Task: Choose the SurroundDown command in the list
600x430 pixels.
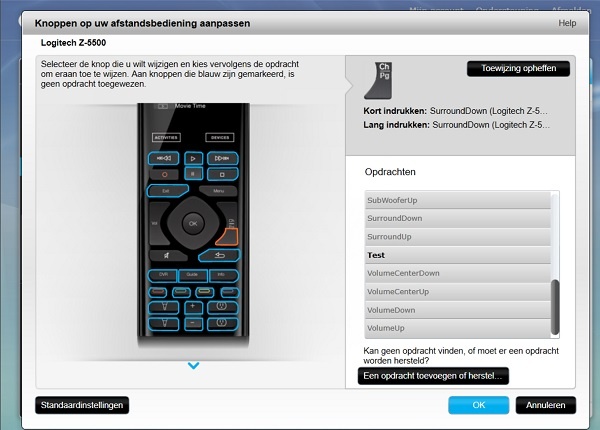Action: (458, 218)
